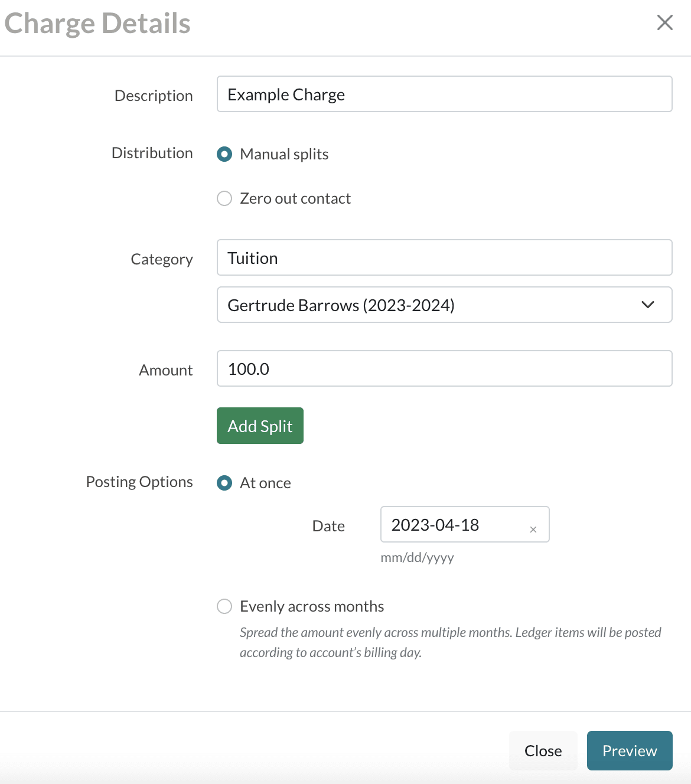Select the Manual splits distribution option
691x784 pixels.
pos(224,154)
